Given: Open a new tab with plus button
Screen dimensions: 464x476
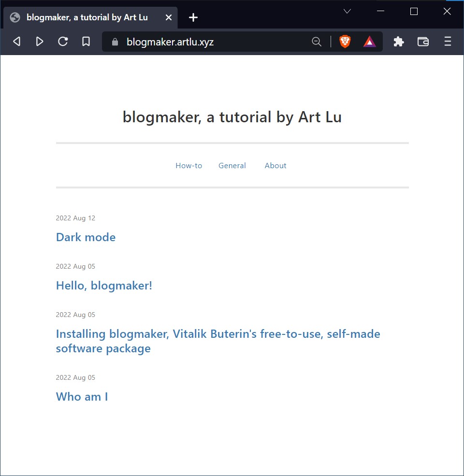Looking at the screenshot, I should point(193,17).
